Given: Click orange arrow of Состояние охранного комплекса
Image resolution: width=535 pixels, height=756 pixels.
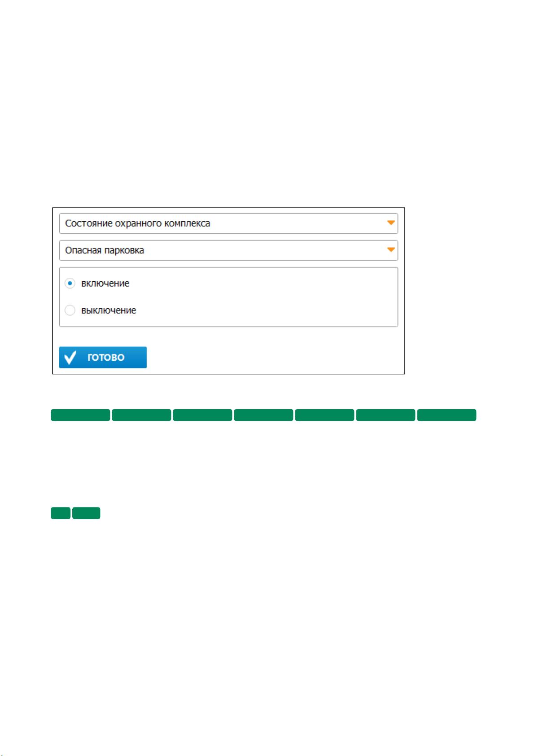Looking at the screenshot, I should (391, 223).
